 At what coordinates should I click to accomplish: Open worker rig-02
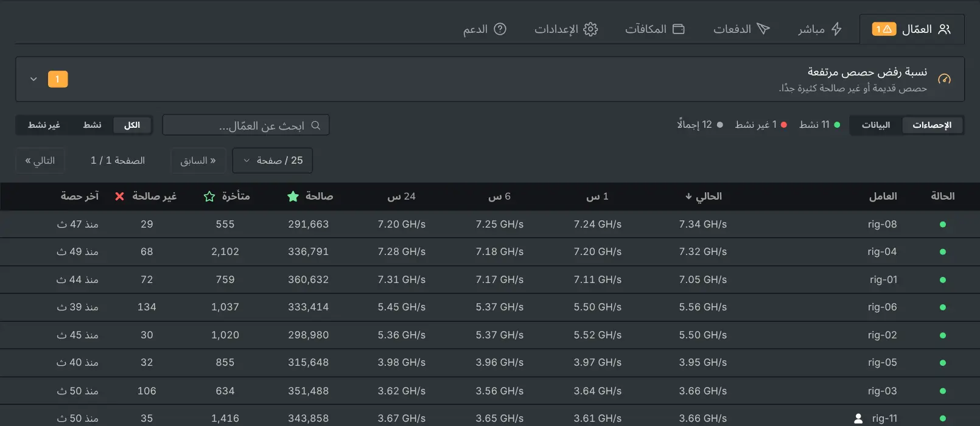(882, 335)
